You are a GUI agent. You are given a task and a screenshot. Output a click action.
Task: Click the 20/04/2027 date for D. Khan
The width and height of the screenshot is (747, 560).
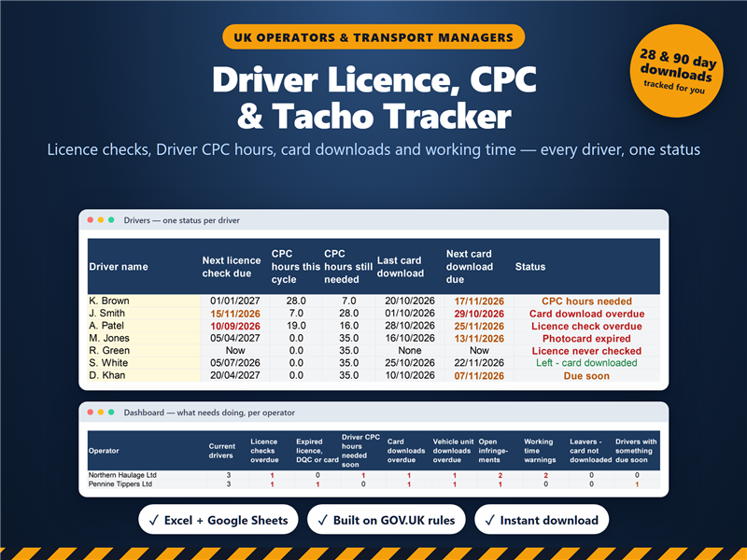pos(235,375)
